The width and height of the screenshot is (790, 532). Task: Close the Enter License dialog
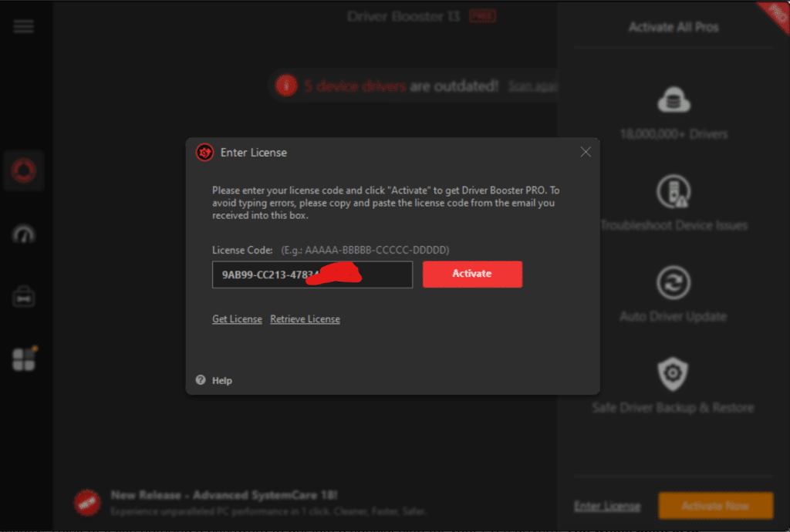pyautogui.click(x=586, y=152)
